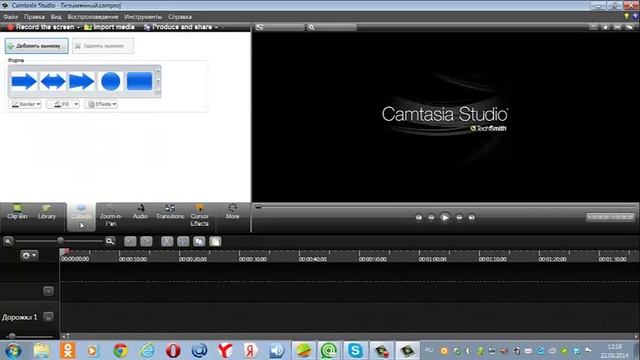Click Record the screen button

point(41,27)
